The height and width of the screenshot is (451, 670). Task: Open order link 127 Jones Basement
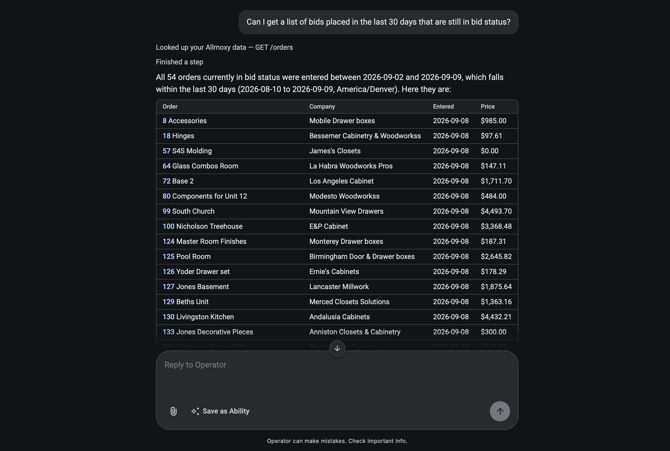(x=196, y=287)
